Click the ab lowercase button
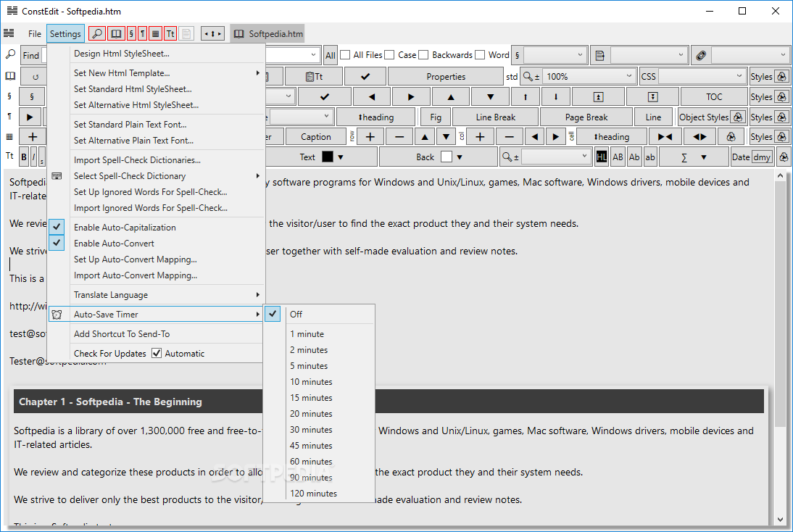This screenshot has width=793, height=532. (650, 157)
